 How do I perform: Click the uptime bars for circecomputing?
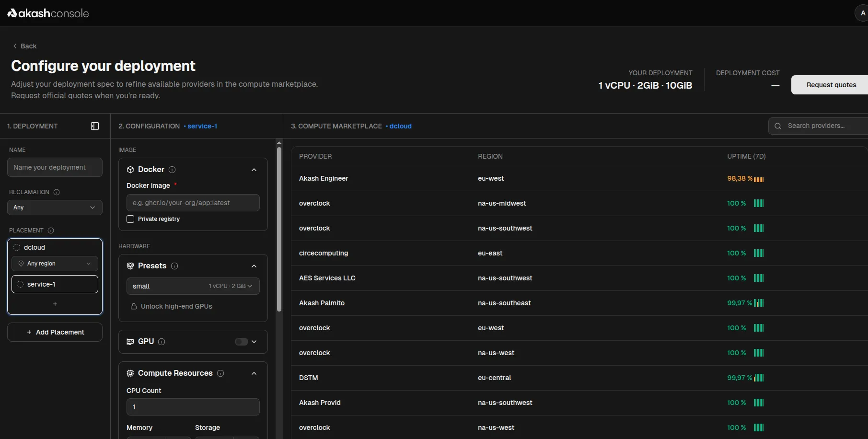(759, 253)
